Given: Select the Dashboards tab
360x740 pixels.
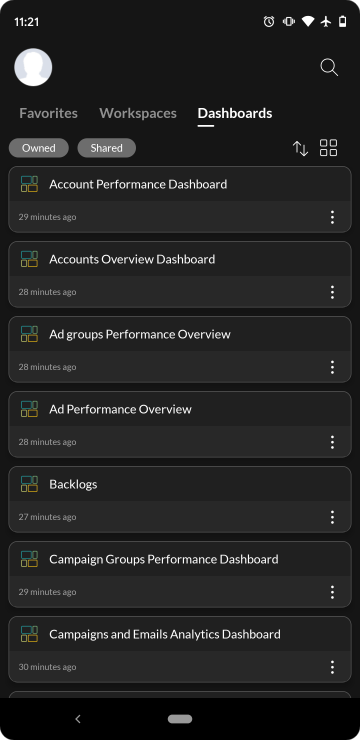Looking at the screenshot, I should coord(235,113).
